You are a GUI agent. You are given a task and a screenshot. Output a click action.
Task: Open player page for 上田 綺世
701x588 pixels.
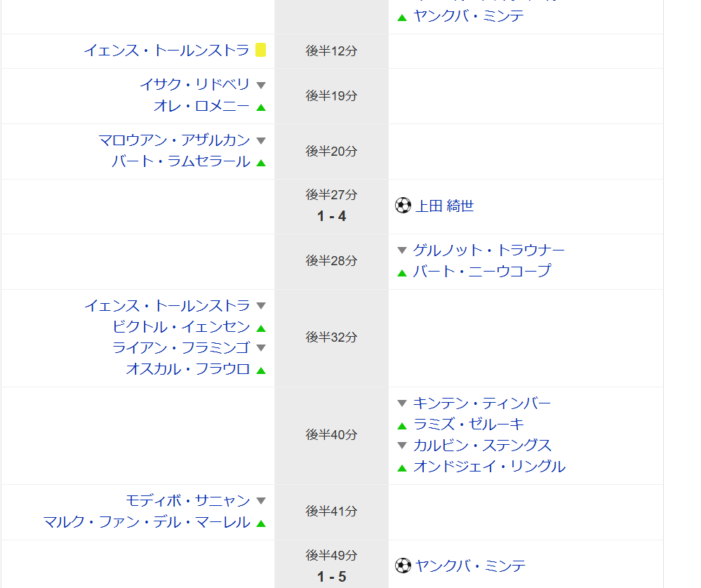click(x=444, y=206)
